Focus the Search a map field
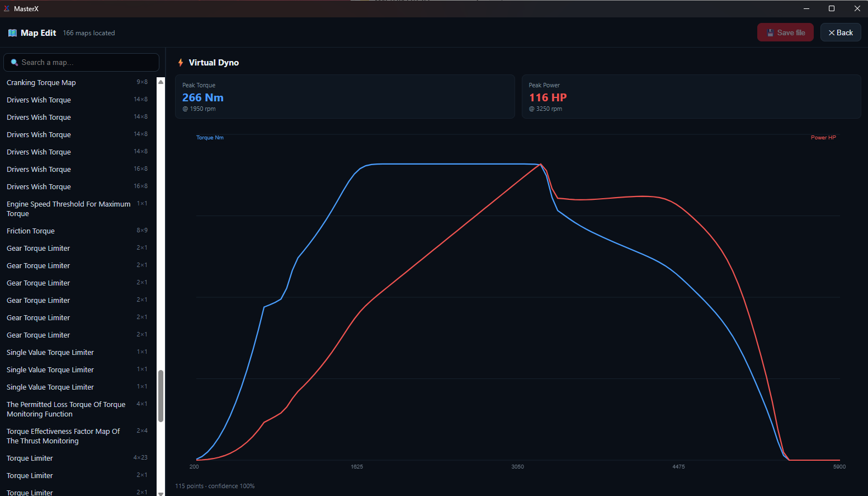This screenshot has width=868, height=496. [x=81, y=62]
